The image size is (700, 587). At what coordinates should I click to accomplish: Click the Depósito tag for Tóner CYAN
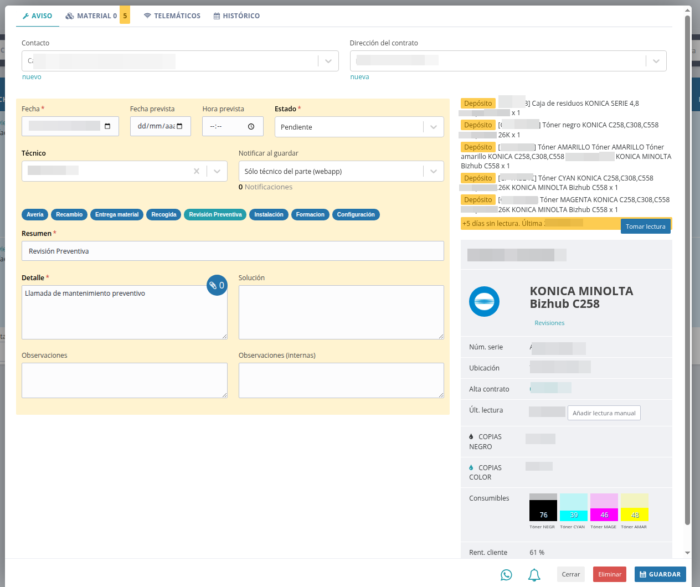point(478,178)
